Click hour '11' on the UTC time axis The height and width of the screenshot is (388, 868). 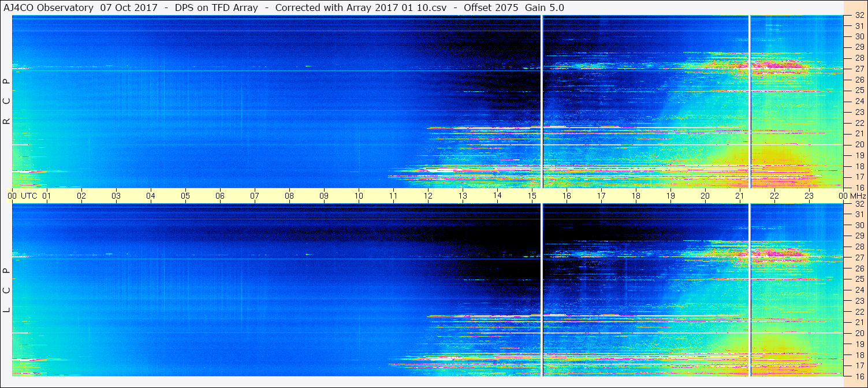[393, 196]
